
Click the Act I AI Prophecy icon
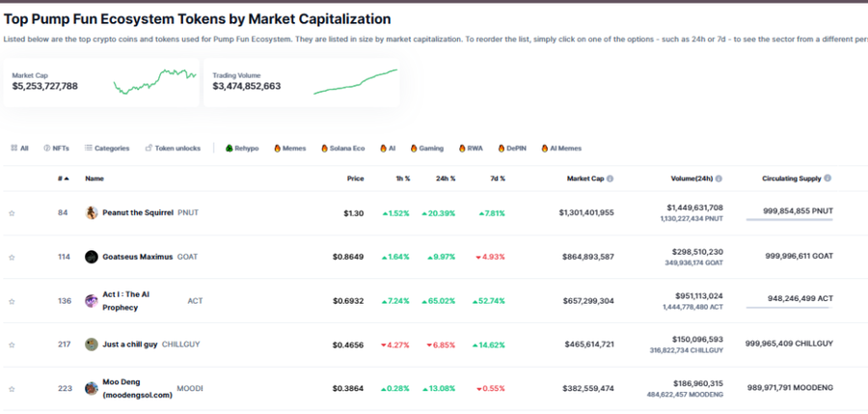point(92,300)
